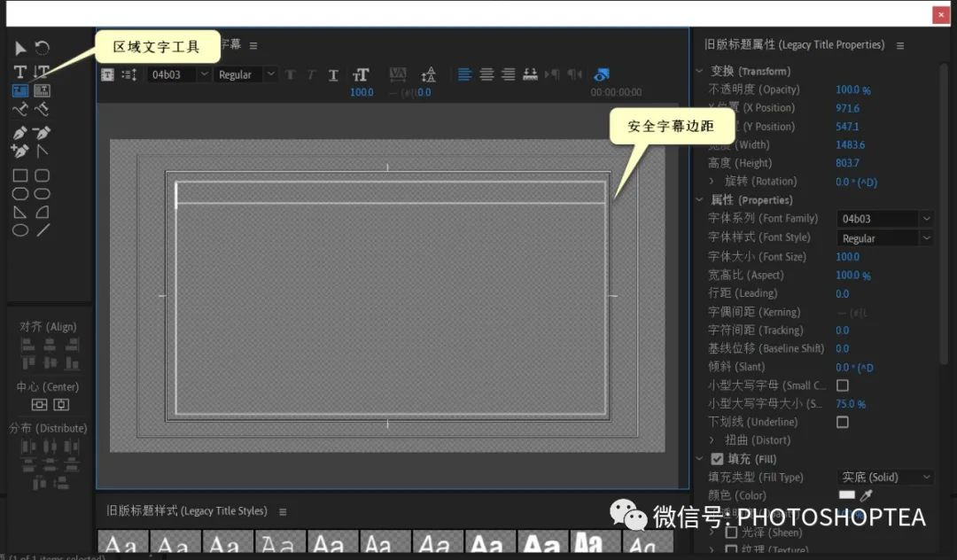The image size is (957, 560).
Task: Toggle Bold in title toolbar
Action: 290,74
